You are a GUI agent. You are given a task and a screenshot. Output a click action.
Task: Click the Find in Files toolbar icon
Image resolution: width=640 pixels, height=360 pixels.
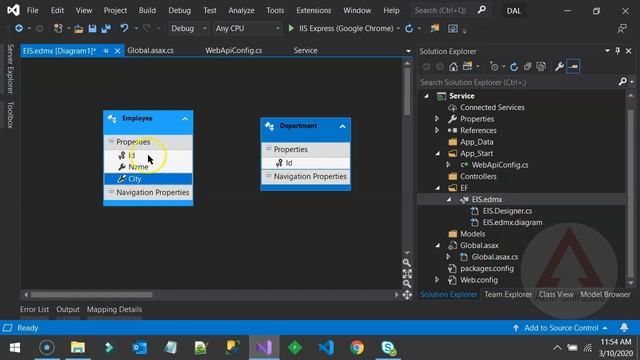coord(435,28)
